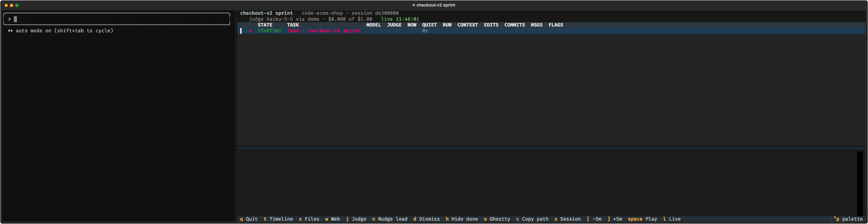Image resolution: width=868 pixels, height=224 pixels.
Task: Click the live 11:46:01 indicator
Action: click(x=400, y=19)
